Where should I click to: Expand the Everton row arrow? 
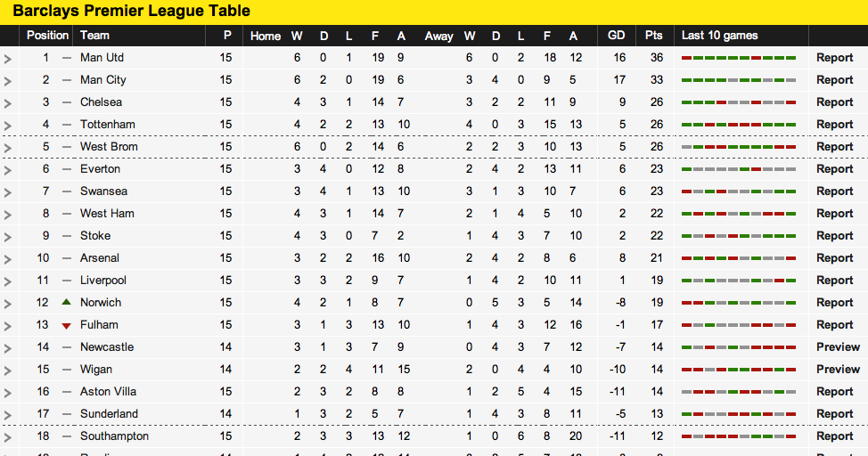pos(8,170)
